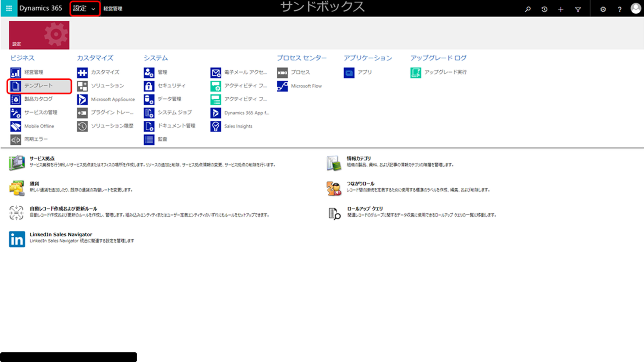Click the Dynamics 365 App icon
This screenshot has width=644, height=362.
[216, 113]
